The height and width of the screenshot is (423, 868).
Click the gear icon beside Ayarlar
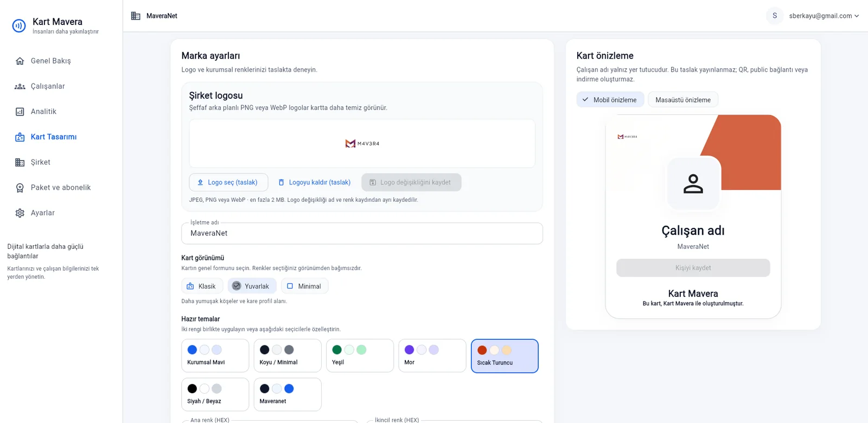point(20,213)
